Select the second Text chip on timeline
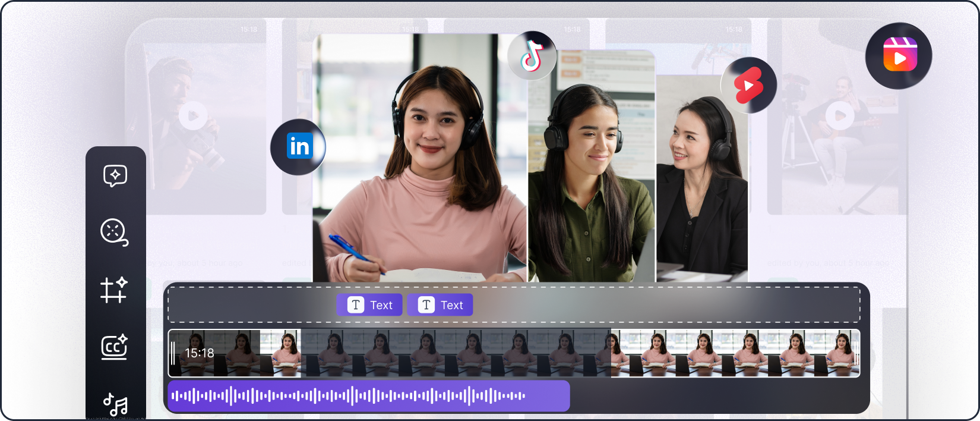Image resolution: width=980 pixels, height=421 pixels. coord(440,305)
